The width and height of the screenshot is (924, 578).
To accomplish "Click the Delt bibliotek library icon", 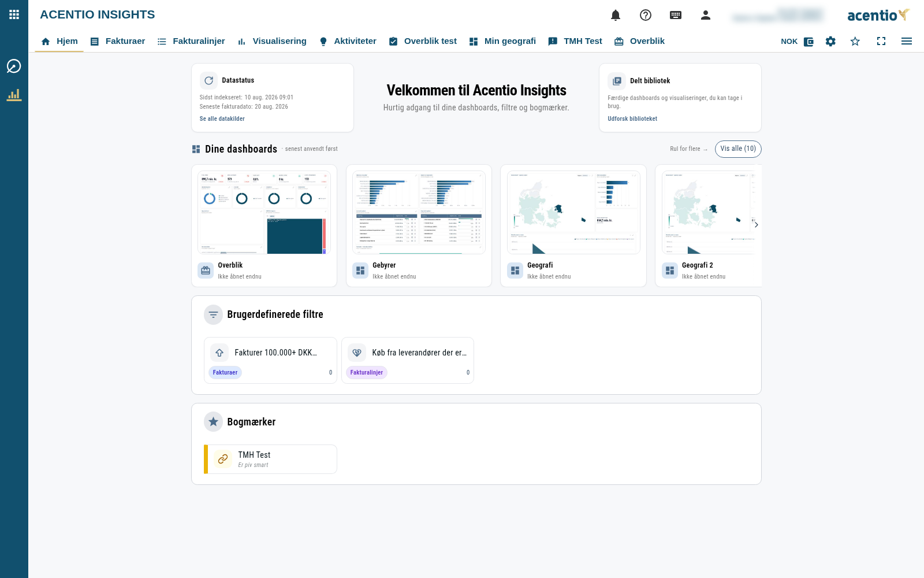I will point(617,81).
